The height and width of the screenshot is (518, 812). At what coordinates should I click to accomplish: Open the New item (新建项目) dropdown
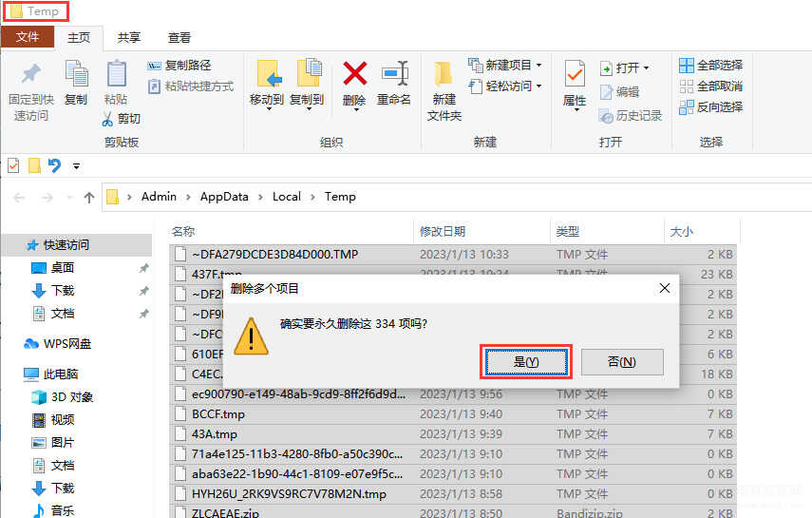(538, 66)
